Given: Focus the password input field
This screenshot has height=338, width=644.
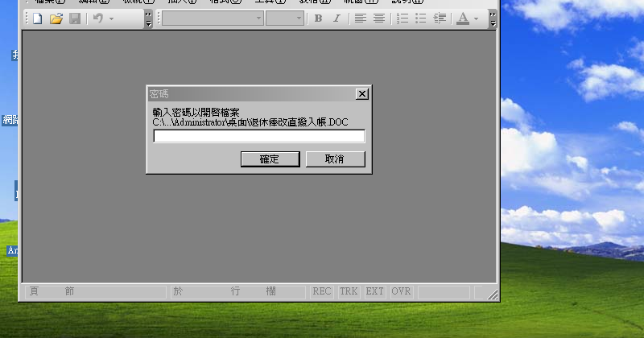Looking at the screenshot, I should click(259, 136).
